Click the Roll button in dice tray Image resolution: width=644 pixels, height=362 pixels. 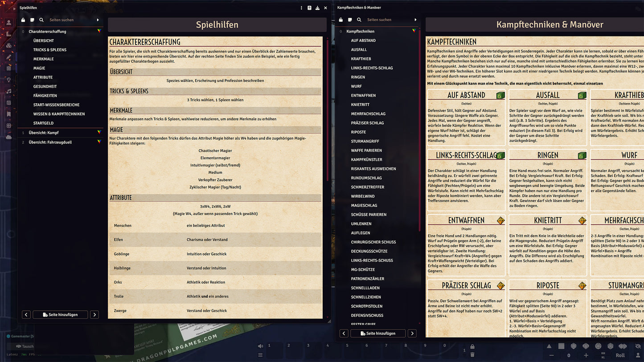click(620, 355)
